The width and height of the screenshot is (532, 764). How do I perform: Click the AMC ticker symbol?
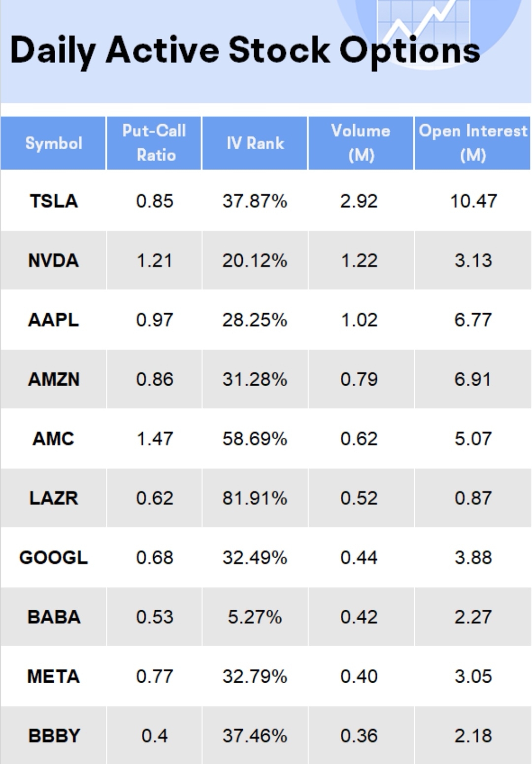tap(54, 439)
